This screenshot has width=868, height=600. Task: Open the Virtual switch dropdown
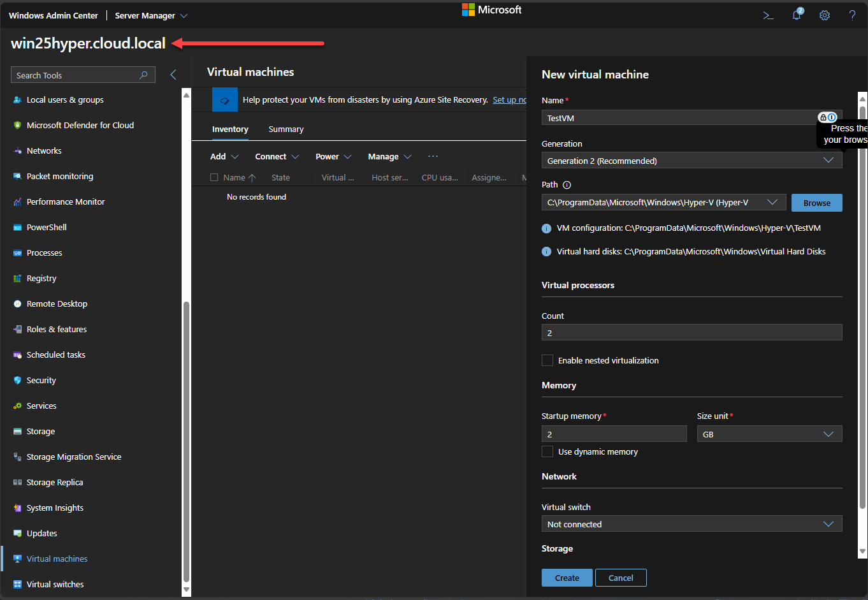pos(691,524)
